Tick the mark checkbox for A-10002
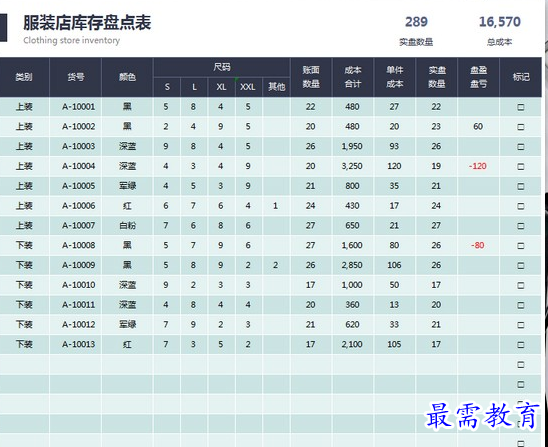 [x=520, y=127]
